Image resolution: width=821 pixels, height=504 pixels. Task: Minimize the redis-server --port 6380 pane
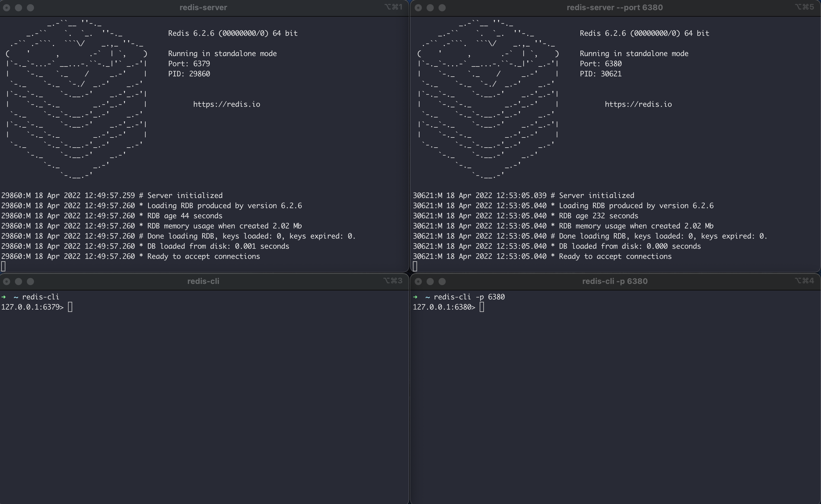430,8
